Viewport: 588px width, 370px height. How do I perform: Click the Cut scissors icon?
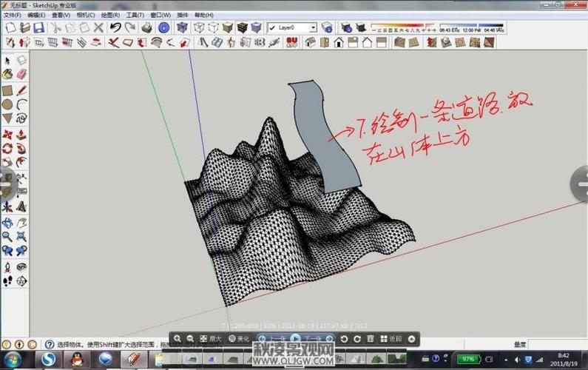point(56,27)
